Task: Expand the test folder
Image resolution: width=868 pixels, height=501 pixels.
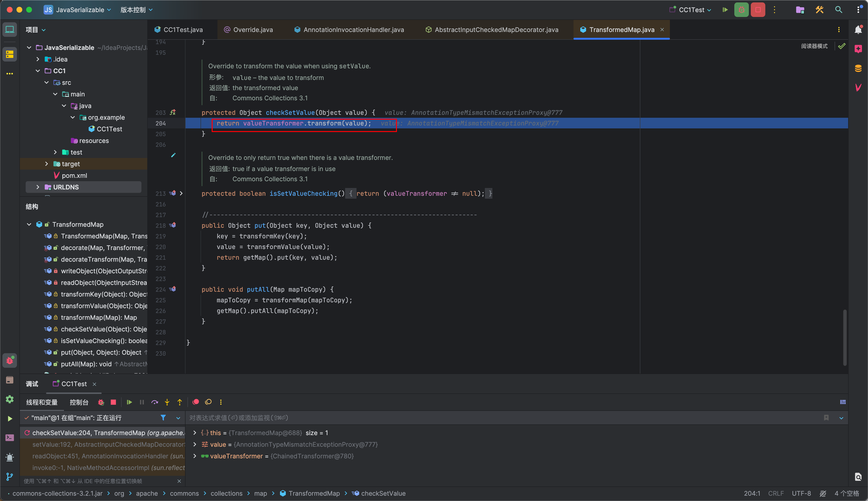Action: (55, 152)
